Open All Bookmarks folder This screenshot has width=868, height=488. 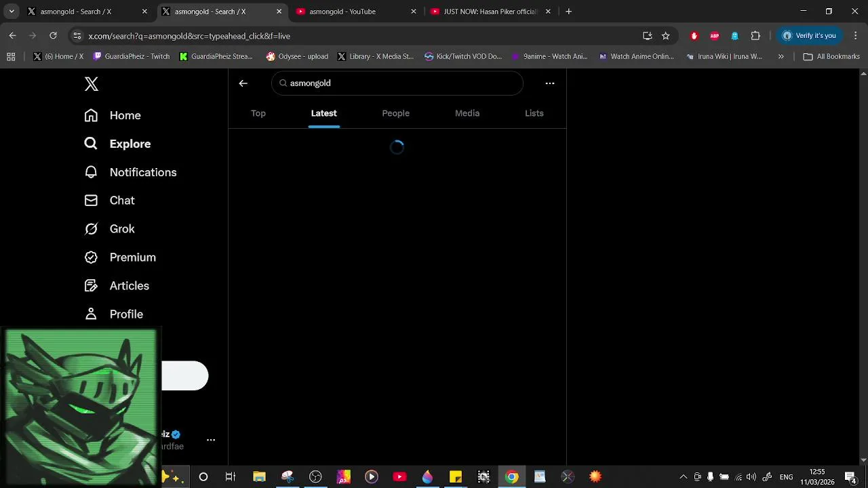point(831,57)
